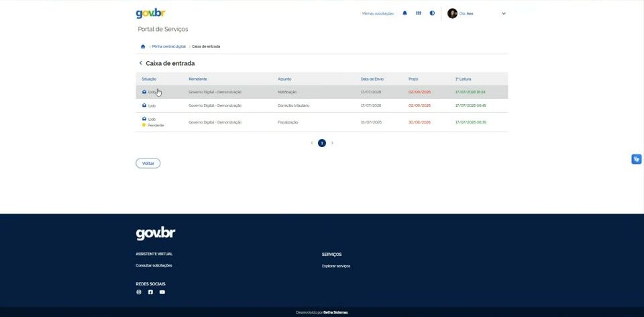
Task: Open Consultar solicitações footer link
Action: point(154,265)
